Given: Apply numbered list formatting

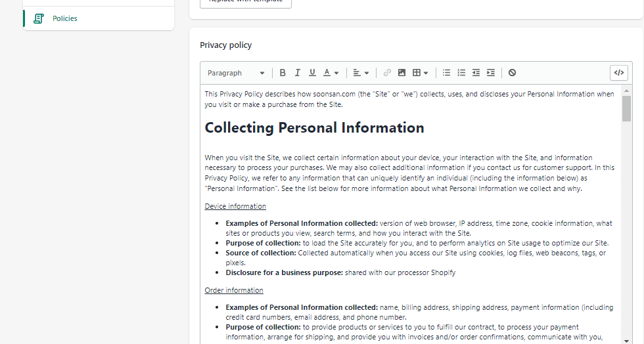Looking at the screenshot, I should [461, 73].
